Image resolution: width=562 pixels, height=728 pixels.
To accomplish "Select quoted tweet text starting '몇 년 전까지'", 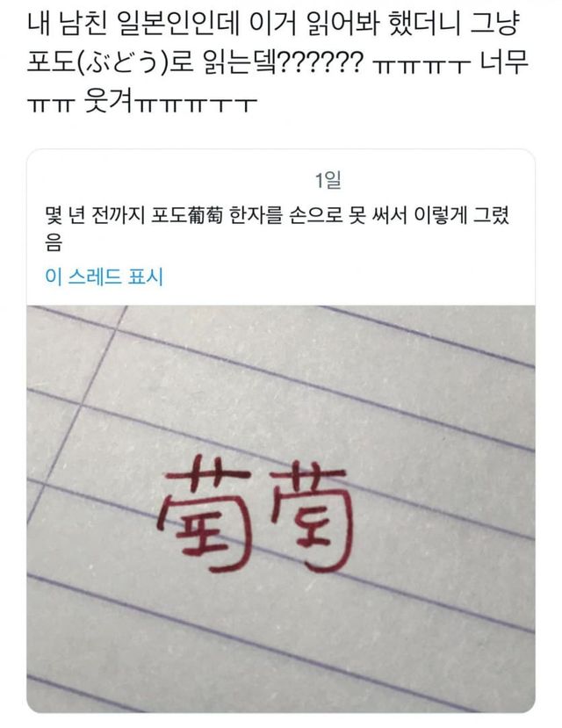I will [277, 228].
